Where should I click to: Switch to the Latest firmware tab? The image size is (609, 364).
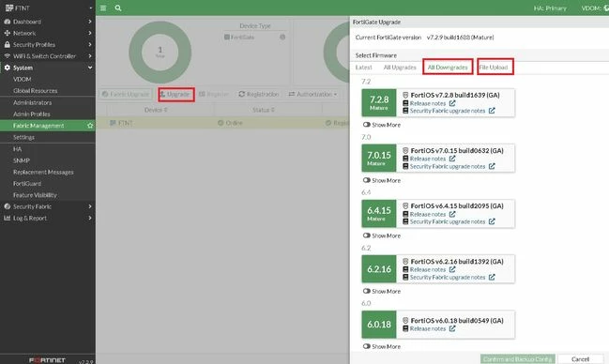(x=363, y=68)
